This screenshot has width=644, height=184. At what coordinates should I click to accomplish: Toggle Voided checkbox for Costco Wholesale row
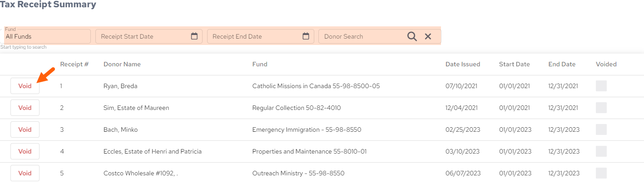[x=601, y=173]
